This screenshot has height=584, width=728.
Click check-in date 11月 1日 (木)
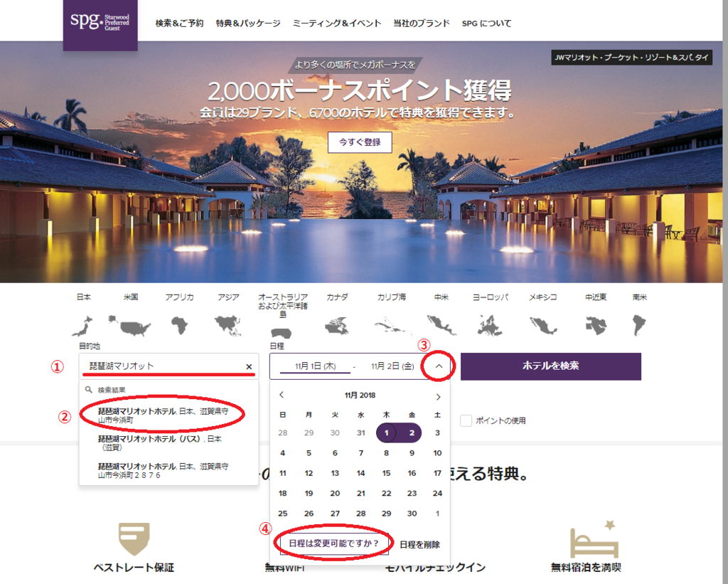click(x=315, y=366)
